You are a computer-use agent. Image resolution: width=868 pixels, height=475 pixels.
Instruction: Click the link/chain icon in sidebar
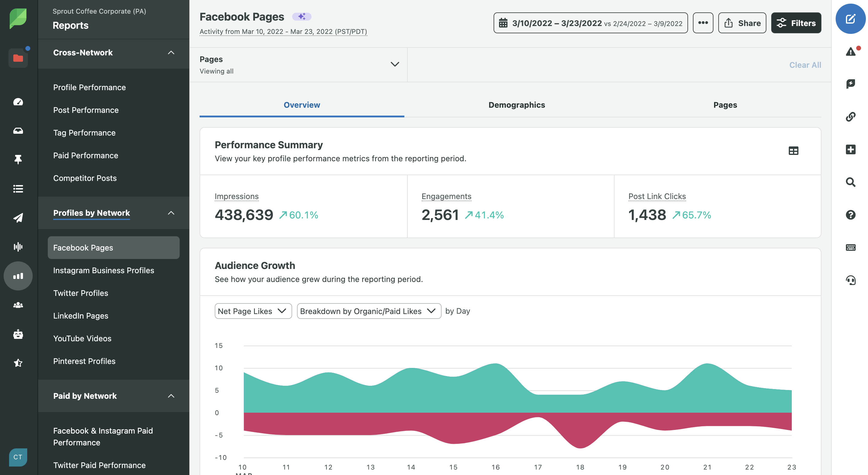click(850, 116)
